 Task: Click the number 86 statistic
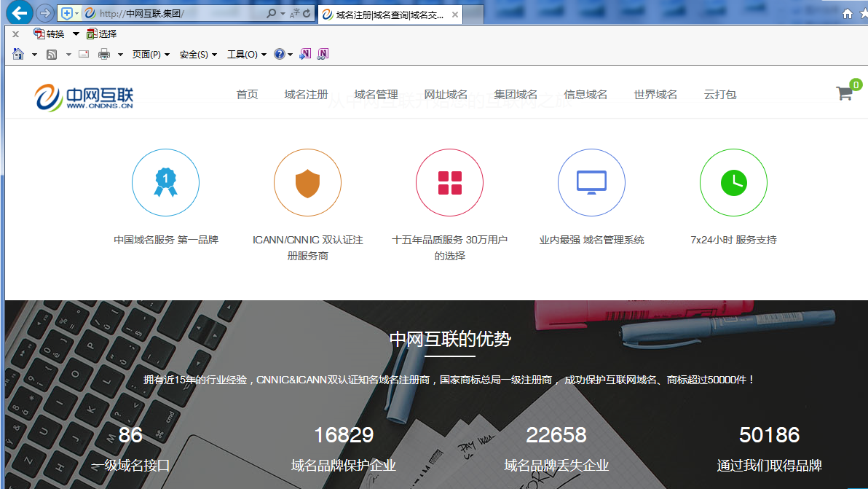130,435
